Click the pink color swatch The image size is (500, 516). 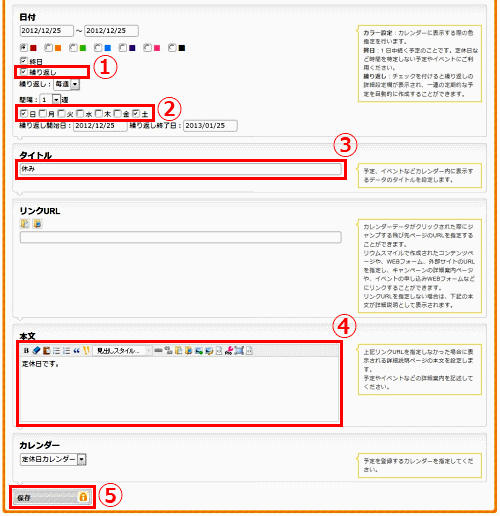click(x=157, y=48)
